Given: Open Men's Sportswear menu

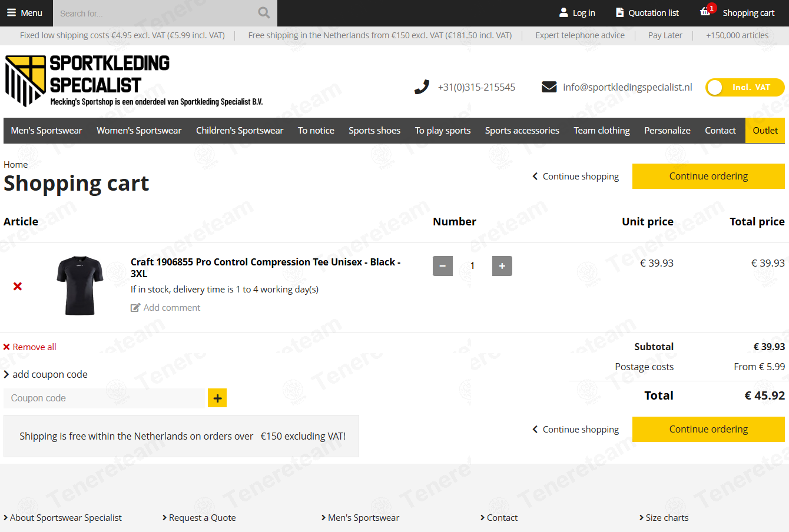Looking at the screenshot, I should pos(47,131).
